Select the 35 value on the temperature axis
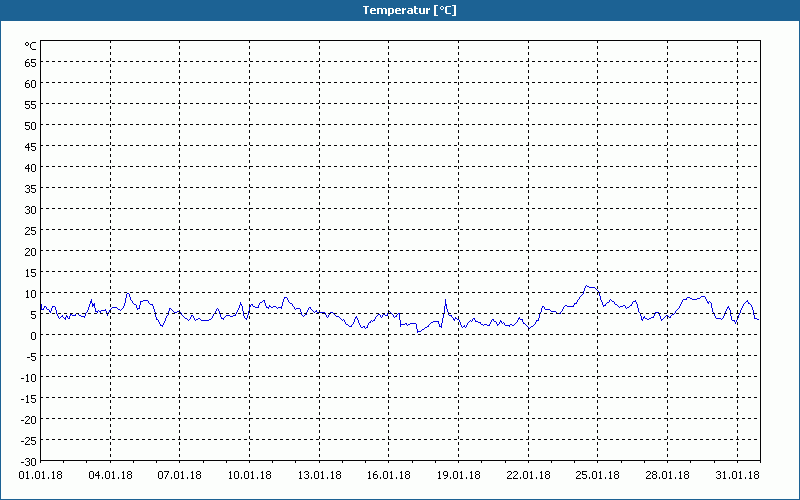This screenshot has height=500, width=800. click(31, 189)
